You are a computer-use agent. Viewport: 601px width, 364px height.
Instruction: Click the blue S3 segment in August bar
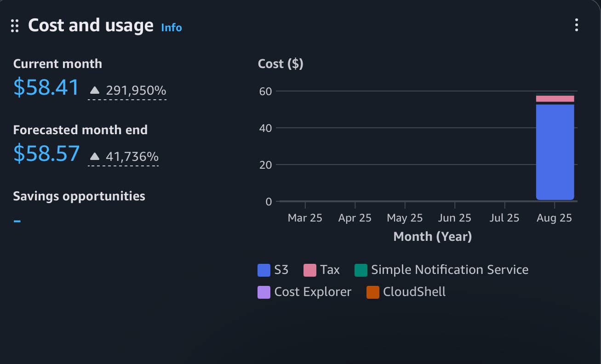(x=555, y=152)
